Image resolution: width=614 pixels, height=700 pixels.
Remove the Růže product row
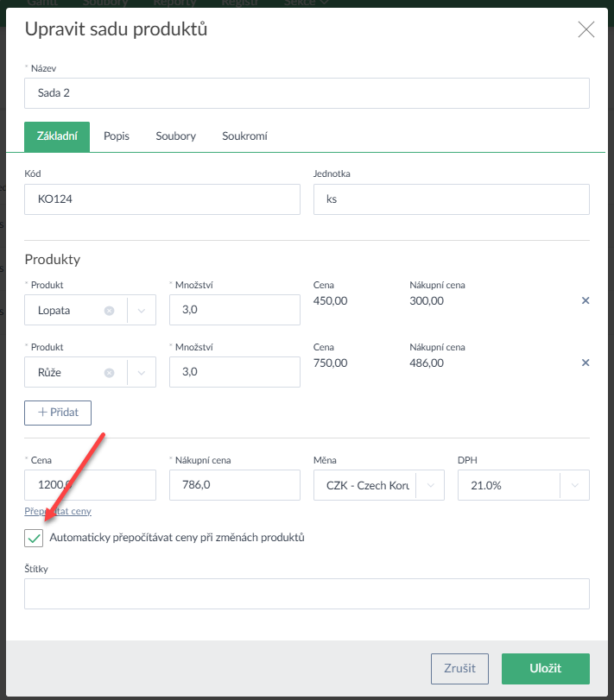(x=586, y=363)
